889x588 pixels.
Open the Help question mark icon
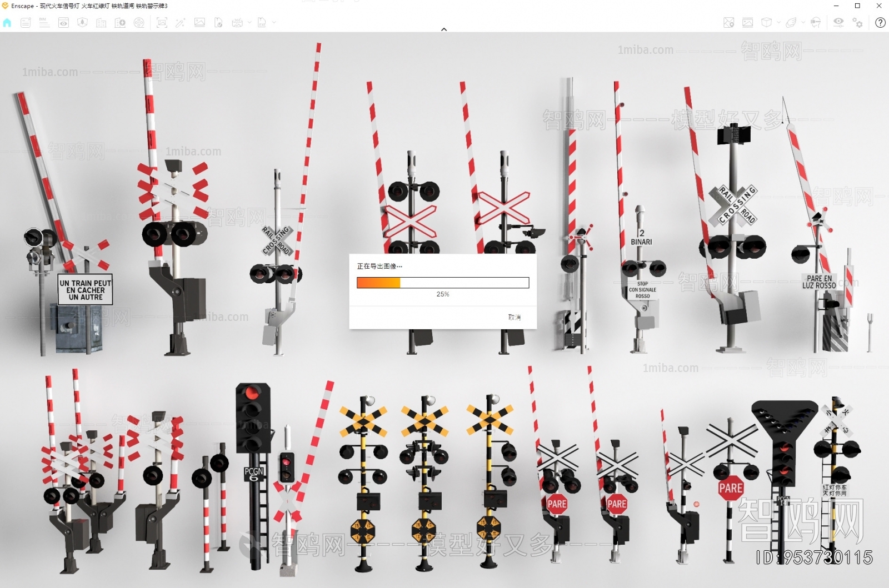click(x=880, y=23)
